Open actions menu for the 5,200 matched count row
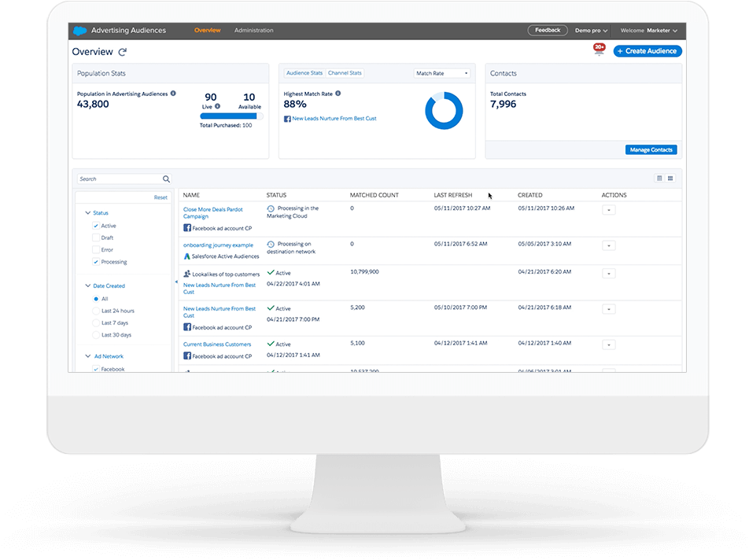This screenshot has height=560, width=749. tap(609, 309)
